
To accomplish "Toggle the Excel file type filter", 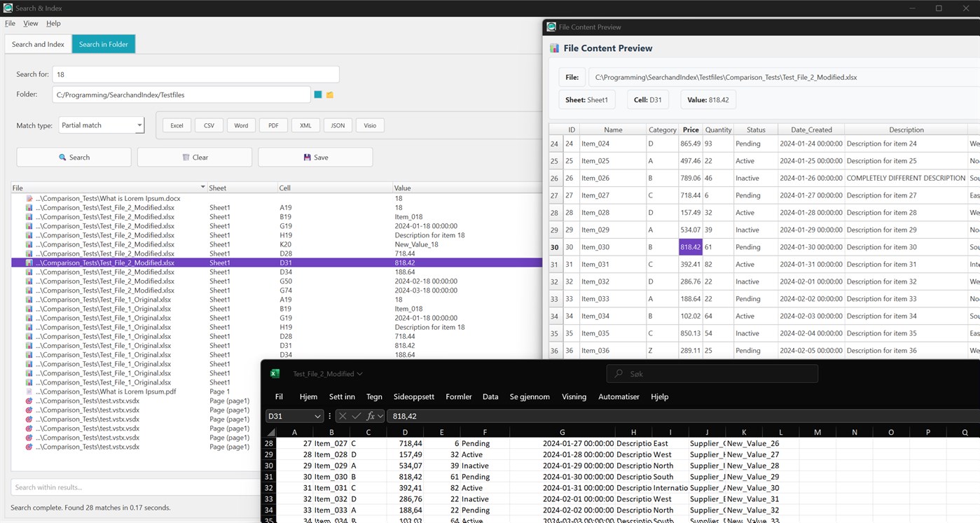I will click(176, 125).
